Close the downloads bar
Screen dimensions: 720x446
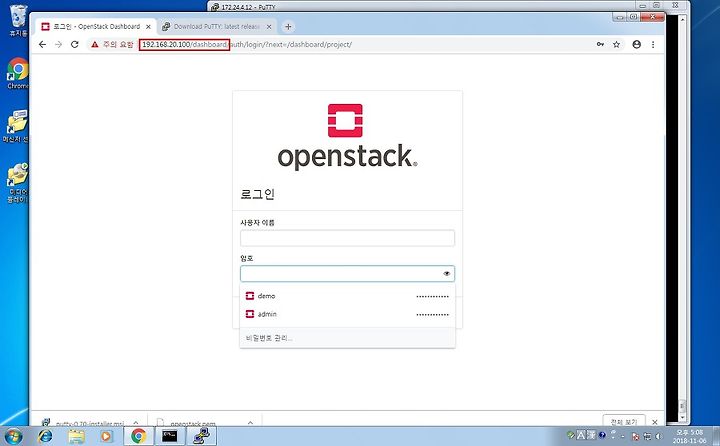click(655, 422)
